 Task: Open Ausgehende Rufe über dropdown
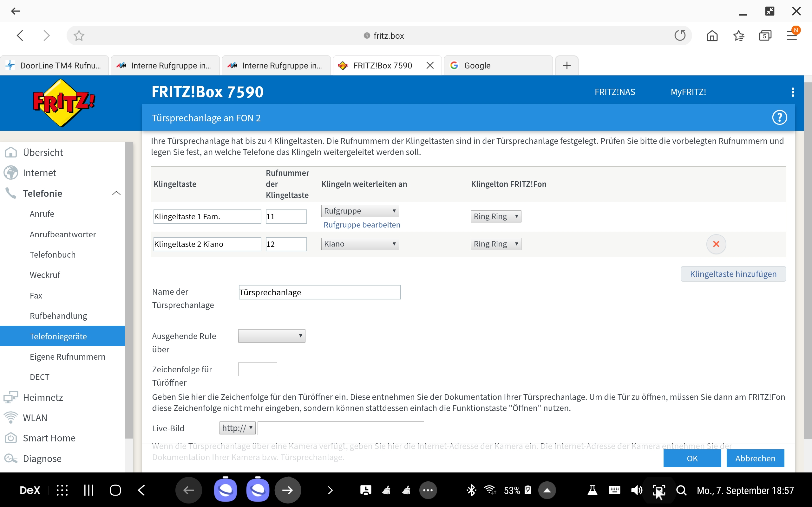tap(272, 336)
